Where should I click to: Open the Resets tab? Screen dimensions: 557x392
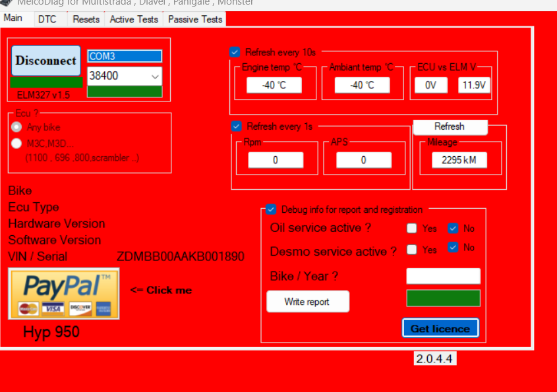click(x=86, y=20)
